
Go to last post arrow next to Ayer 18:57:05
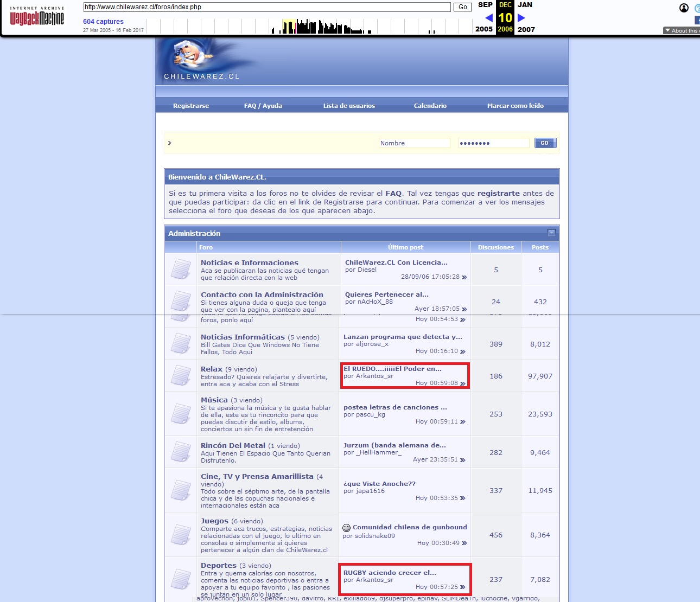[x=464, y=309]
